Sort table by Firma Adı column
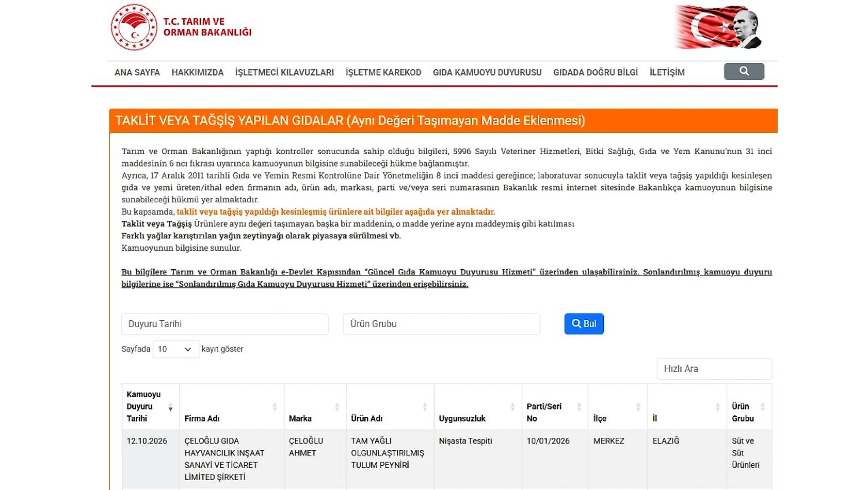 click(275, 406)
